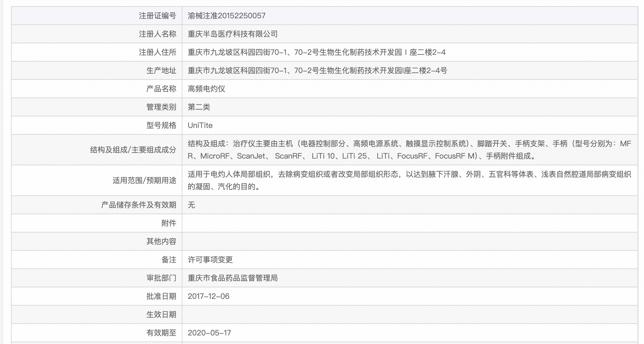Click expiry date 2020-05-17
The image size is (644, 344).
209,333
